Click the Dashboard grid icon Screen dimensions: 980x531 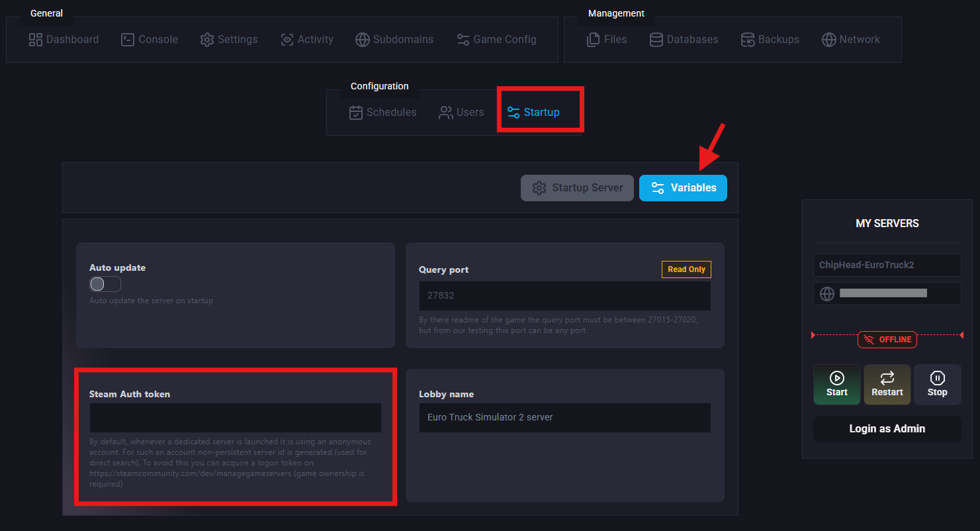36,40
